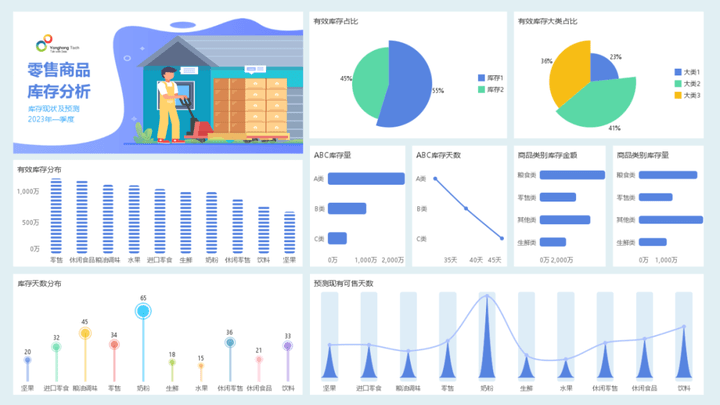Click the 饮料 spike in 预测现有可售天数
Image resolution: width=720 pixels, height=405 pixels.
coord(684,354)
